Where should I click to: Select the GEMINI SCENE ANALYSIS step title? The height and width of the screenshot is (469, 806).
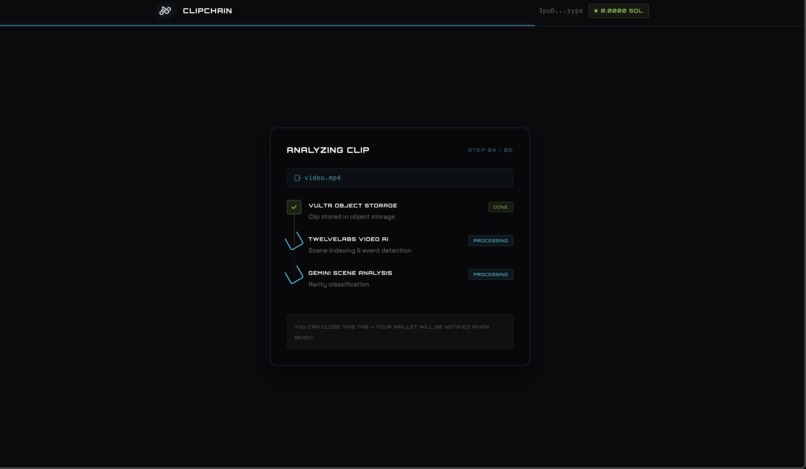[350, 273]
